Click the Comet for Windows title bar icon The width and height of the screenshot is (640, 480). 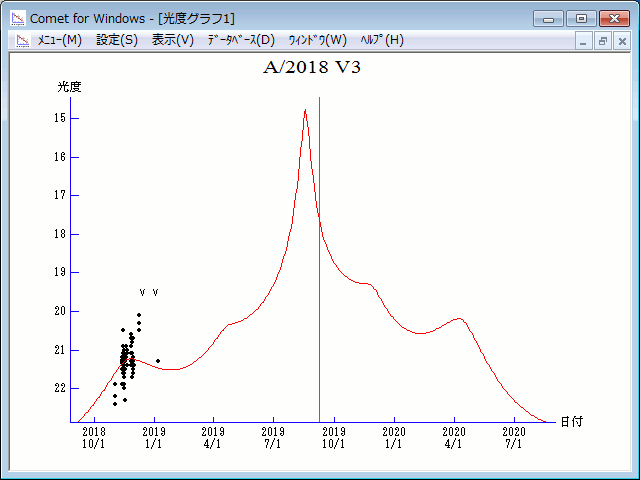tap(17, 17)
